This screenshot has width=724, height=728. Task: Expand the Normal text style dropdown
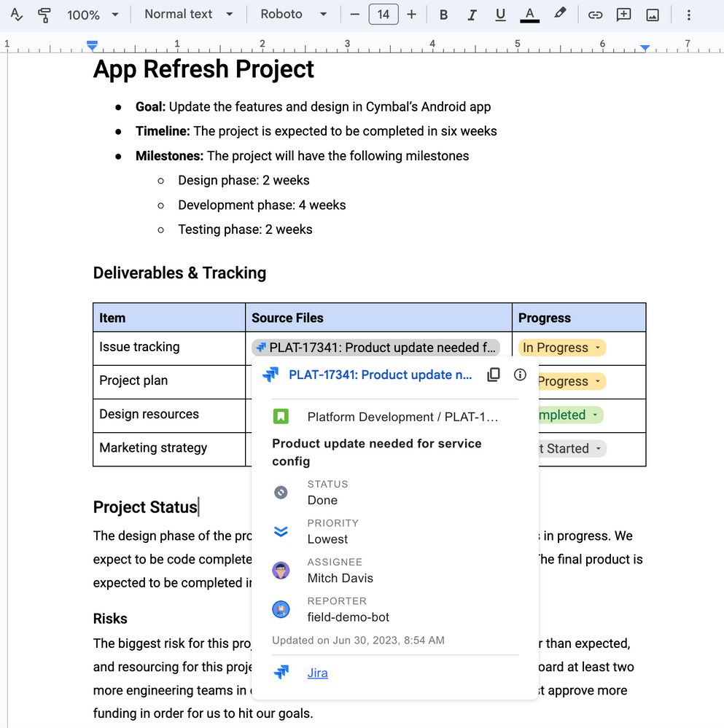(189, 15)
